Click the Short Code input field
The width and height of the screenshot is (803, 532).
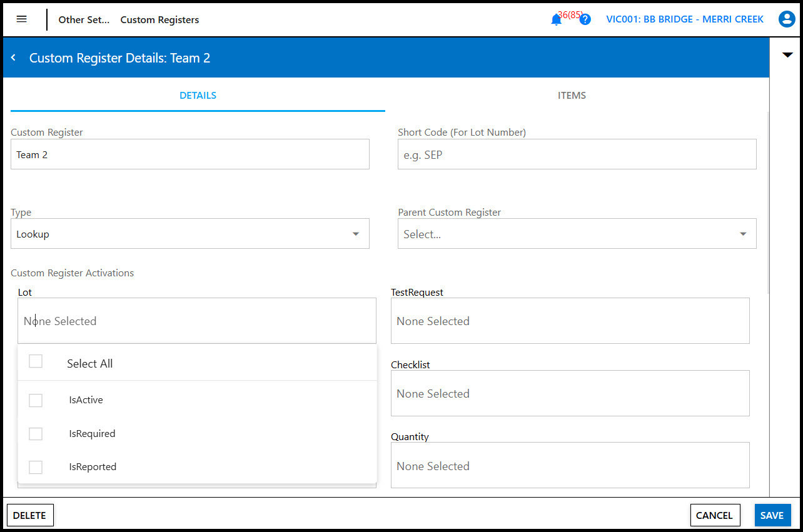click(x=577, y=154)
